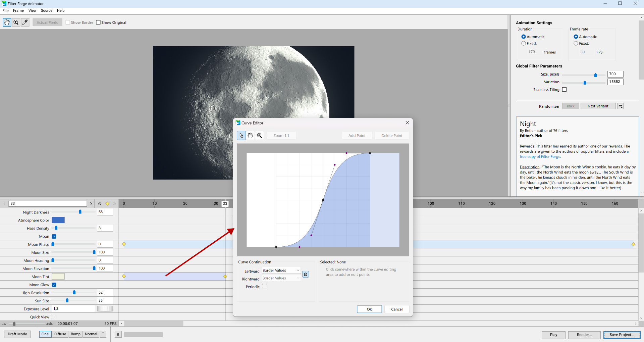Screen dimensions: 644x342
Task: Click the previous keyframe double-chevron
Action: coord(99,203)
